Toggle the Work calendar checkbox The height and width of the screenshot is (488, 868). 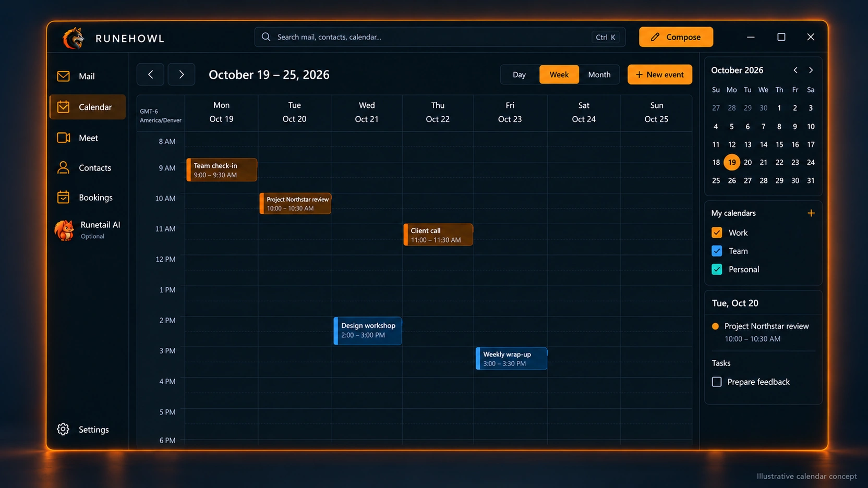click(717, 233)
